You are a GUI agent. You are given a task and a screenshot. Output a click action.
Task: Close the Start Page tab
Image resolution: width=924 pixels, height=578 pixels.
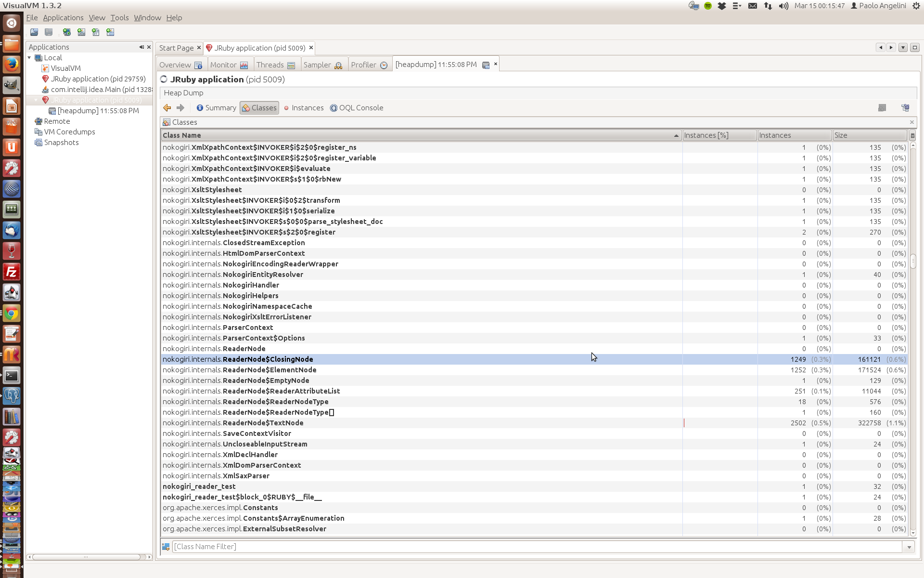pyautogui.click(x=199, y=48)
